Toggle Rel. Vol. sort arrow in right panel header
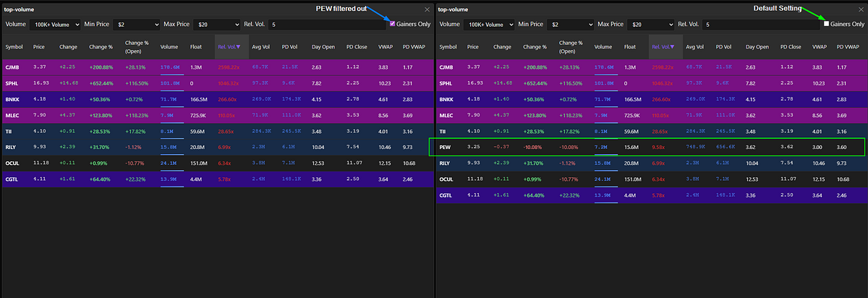This screenshot has width=868, height=298. point(672,47)
